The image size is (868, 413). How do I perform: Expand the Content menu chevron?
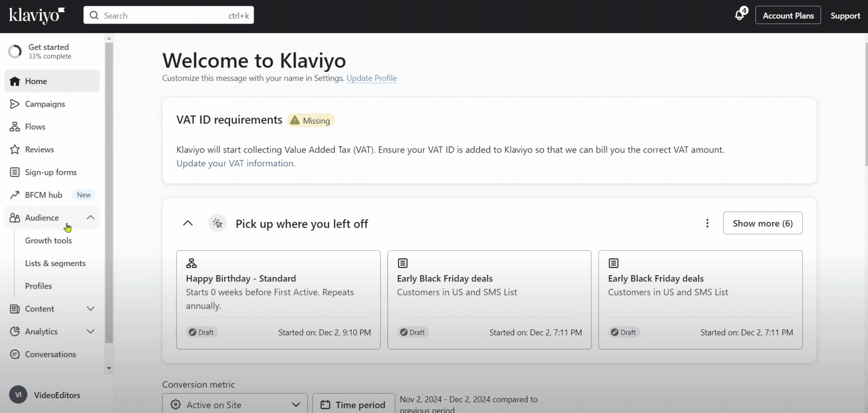tap(90, 309)
